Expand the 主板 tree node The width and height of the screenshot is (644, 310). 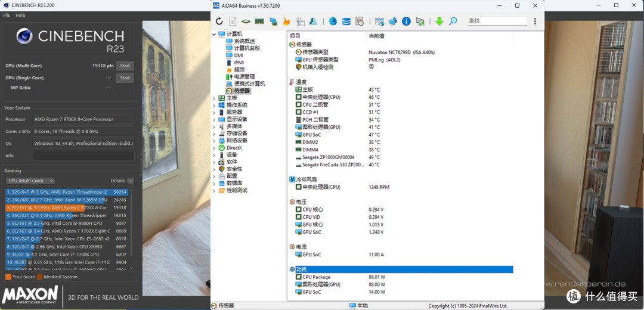point(214,98)
